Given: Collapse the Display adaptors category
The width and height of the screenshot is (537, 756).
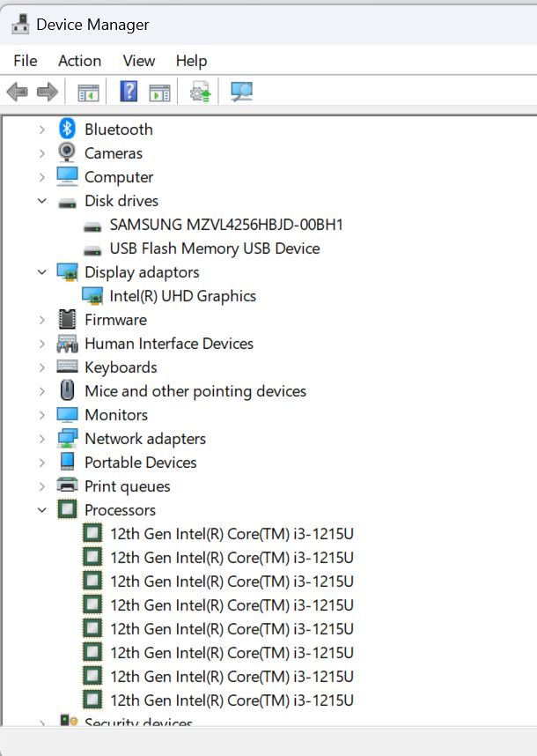Looking at the screenshot, I should pos(41,272).
